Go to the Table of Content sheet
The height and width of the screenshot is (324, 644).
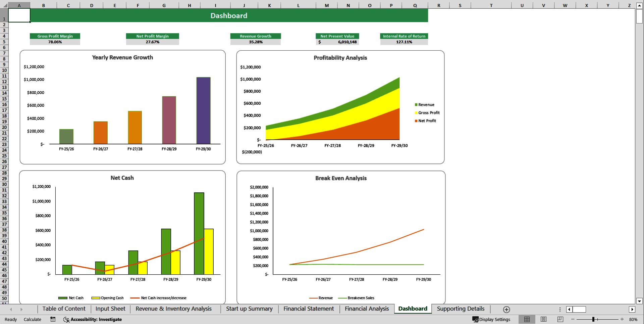coord(64,309)
